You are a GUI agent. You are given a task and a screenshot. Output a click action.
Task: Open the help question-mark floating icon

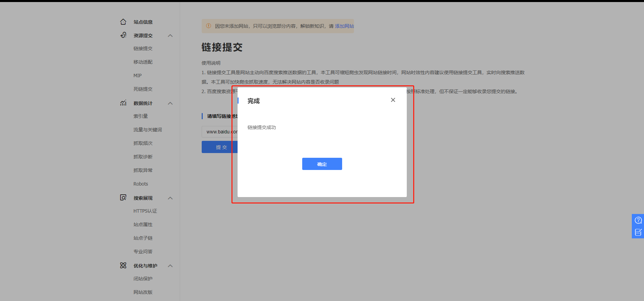(x=638, y=220)
